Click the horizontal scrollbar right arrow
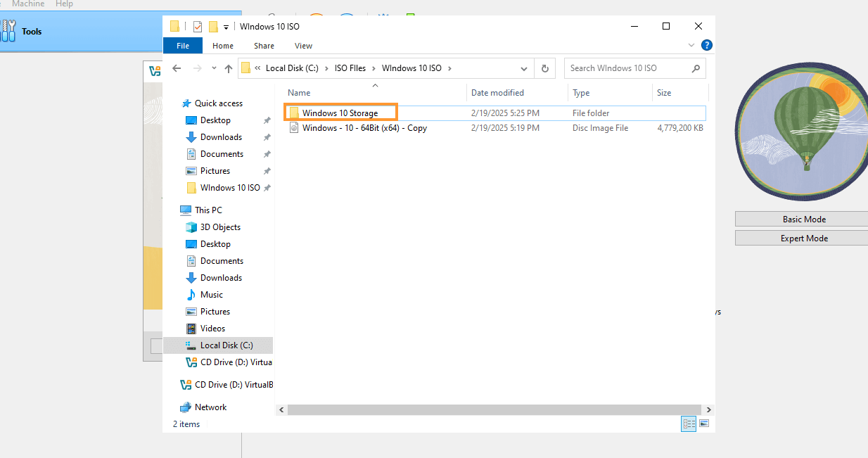The width and height of the screenshot is (868, 458). click(x=709, y=409)
